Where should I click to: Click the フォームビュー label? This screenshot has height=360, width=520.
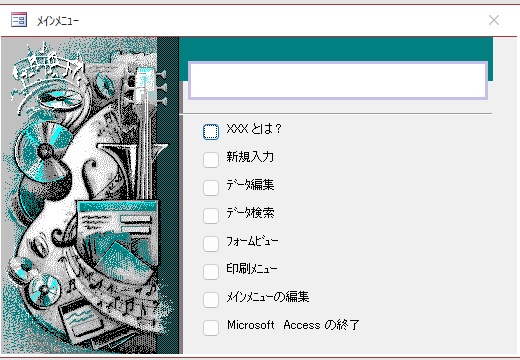(x=252, y=241)
